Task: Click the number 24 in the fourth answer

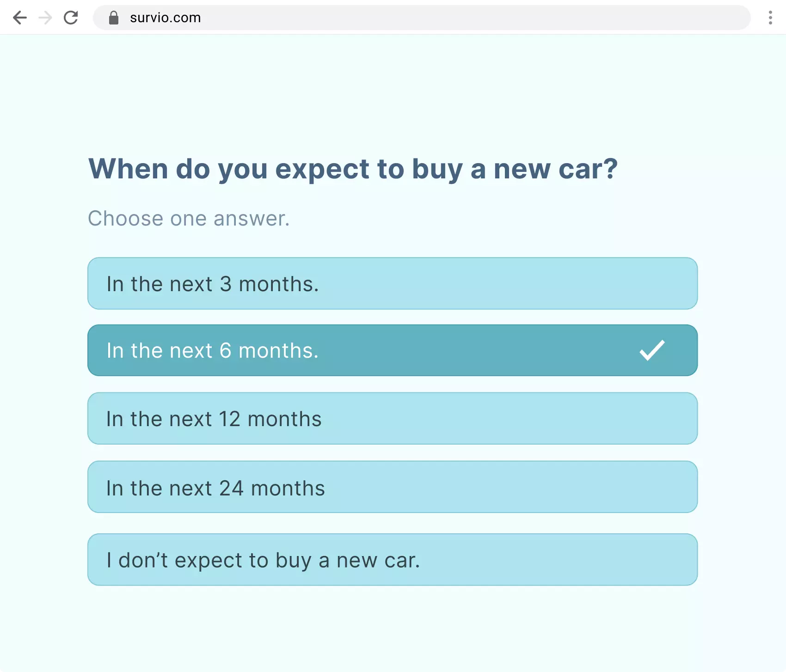Action: pos(231,488)
